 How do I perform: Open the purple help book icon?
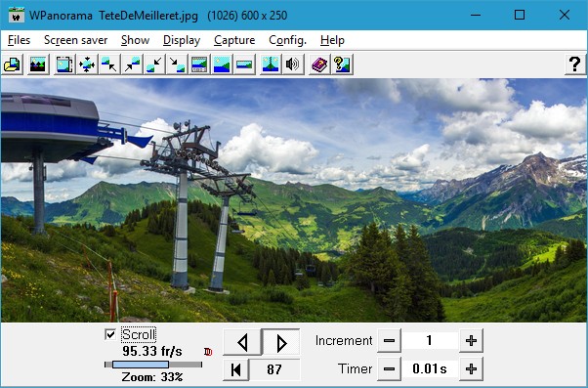point(319,65)
